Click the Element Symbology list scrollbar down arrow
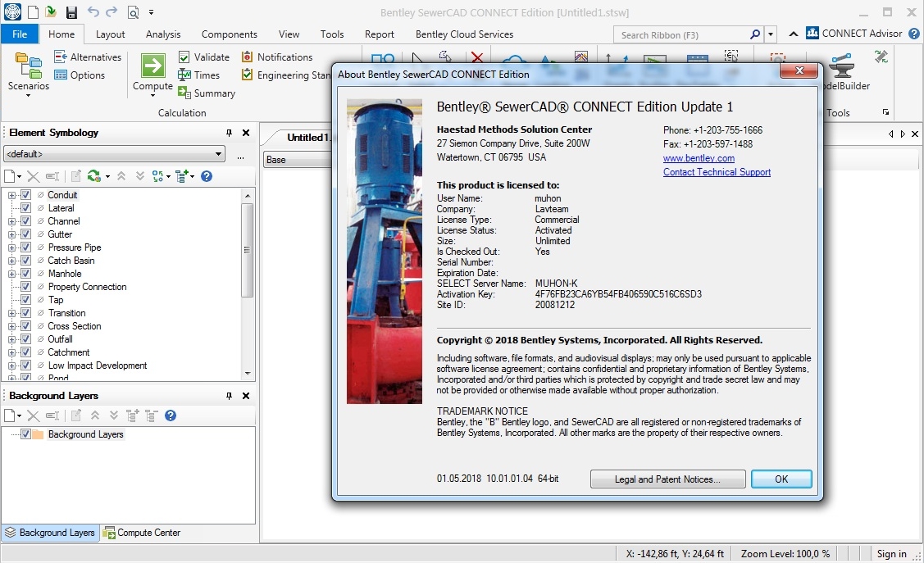 [x=248, y=374]
